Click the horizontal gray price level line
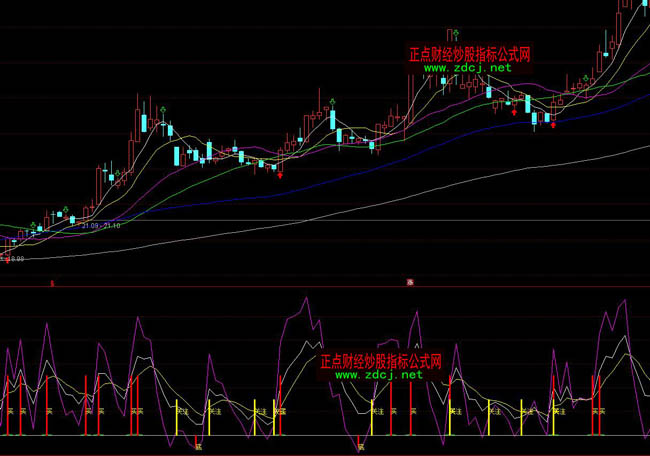The image size is (650, 456). click(400, 220)
